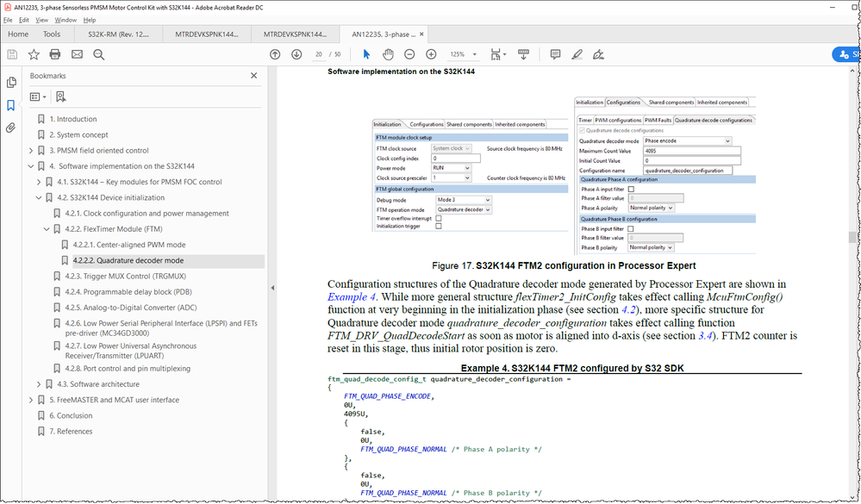Open the Attachments paperclip pane

(11, 128)
